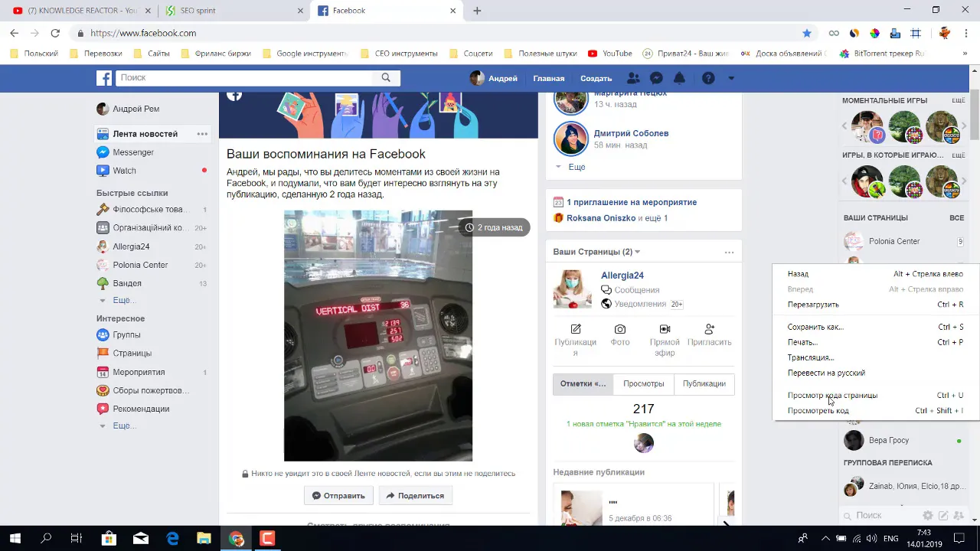This screenshot has width=980, height=551.
Task: Select Публикации tab in page stats
Action: coord(704,383)
